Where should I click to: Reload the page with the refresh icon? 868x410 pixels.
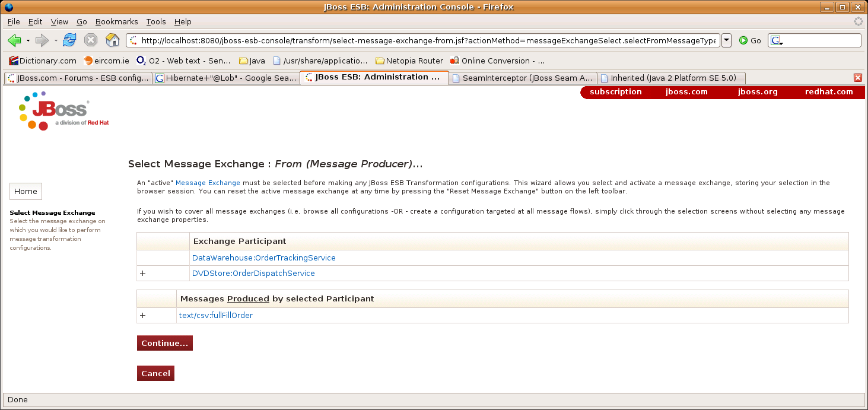(69, 40)
